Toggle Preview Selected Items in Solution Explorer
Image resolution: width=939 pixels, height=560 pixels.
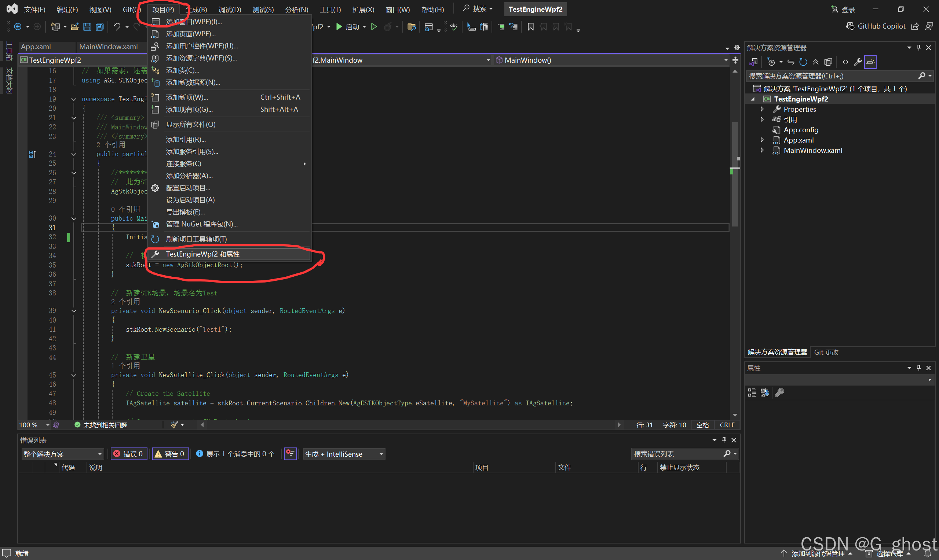pos(870,62)
